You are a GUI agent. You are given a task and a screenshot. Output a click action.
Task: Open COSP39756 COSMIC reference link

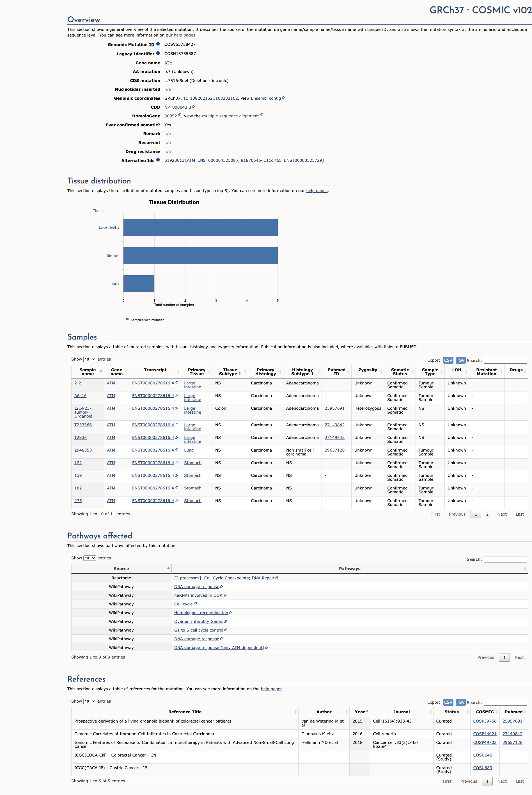click(485, 721)
